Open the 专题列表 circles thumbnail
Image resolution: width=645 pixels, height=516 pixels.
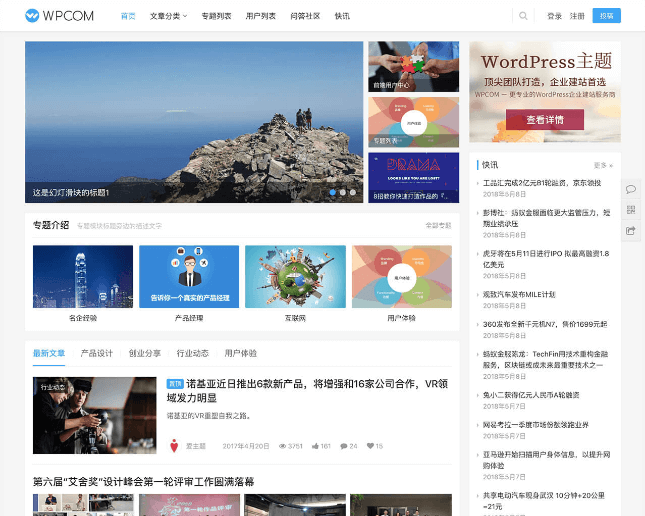click(414, 122)
